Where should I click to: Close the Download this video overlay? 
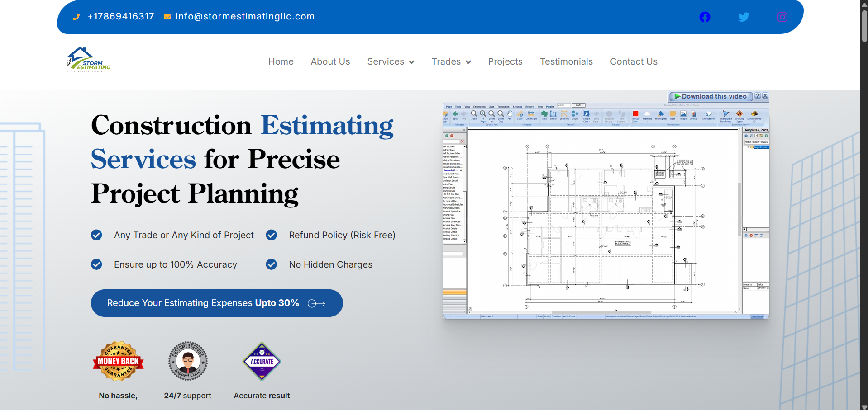765,96
